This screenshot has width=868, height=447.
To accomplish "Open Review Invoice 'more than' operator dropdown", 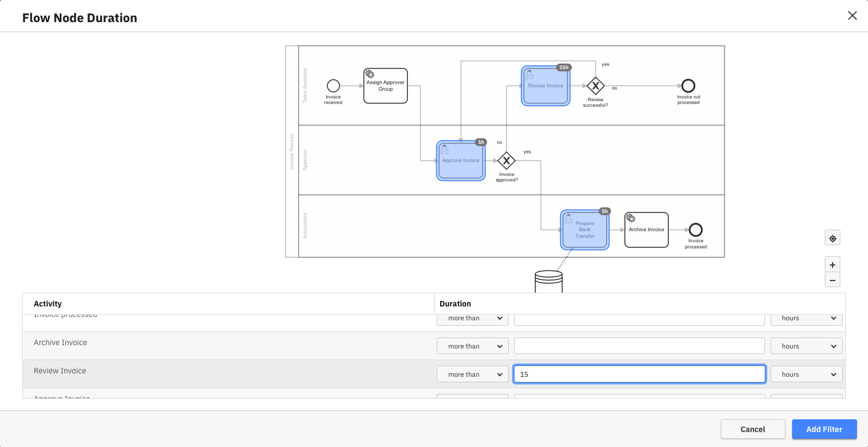I will (x=473, y=375).
